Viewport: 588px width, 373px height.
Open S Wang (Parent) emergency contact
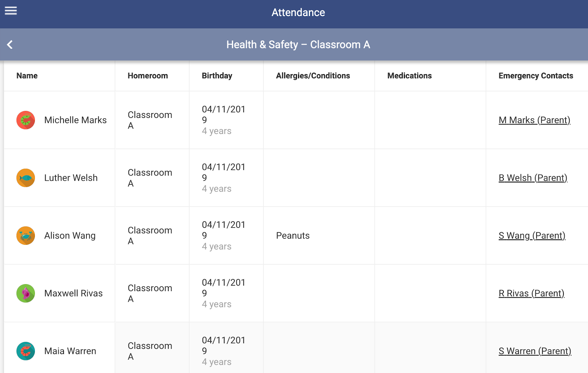[x=531, y=236]
